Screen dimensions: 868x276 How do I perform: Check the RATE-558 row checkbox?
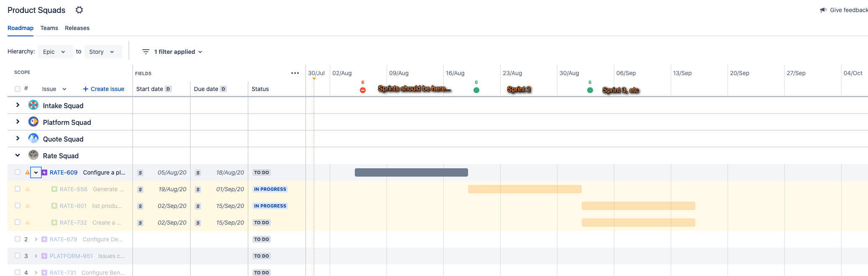[x=18, y=189]
